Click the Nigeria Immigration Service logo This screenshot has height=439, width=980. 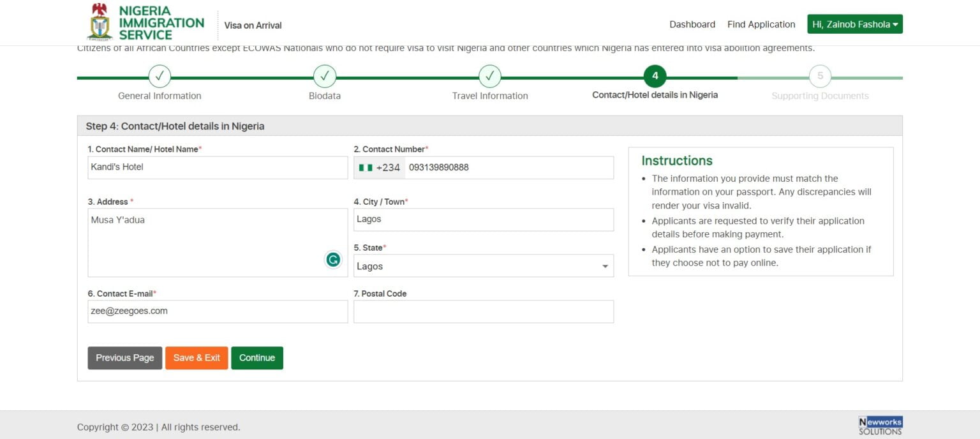click(x=145, y=23)
